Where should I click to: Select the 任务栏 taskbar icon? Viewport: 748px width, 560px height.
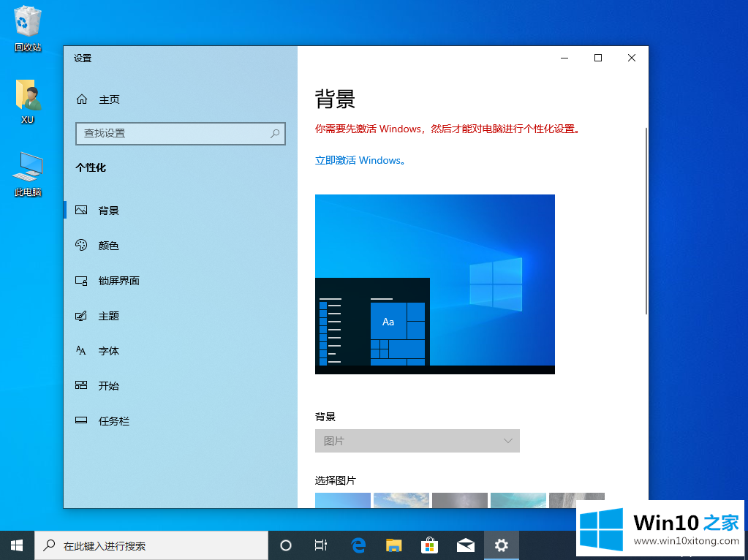[x=81, y=420]
